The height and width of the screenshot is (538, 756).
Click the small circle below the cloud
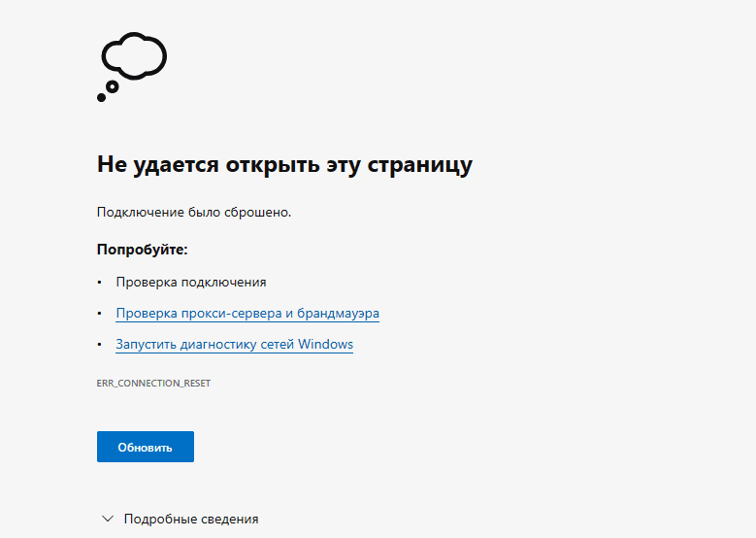(x=112, y=87)
